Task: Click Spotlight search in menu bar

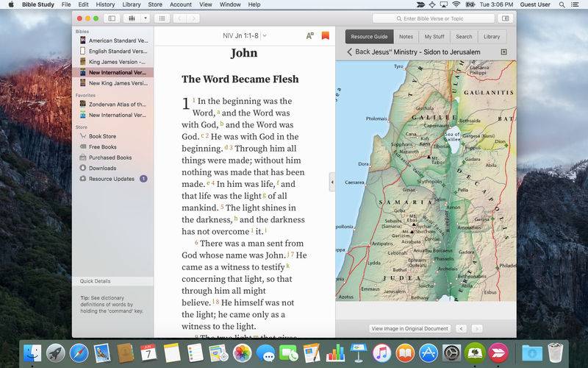Action: (562, 4)
